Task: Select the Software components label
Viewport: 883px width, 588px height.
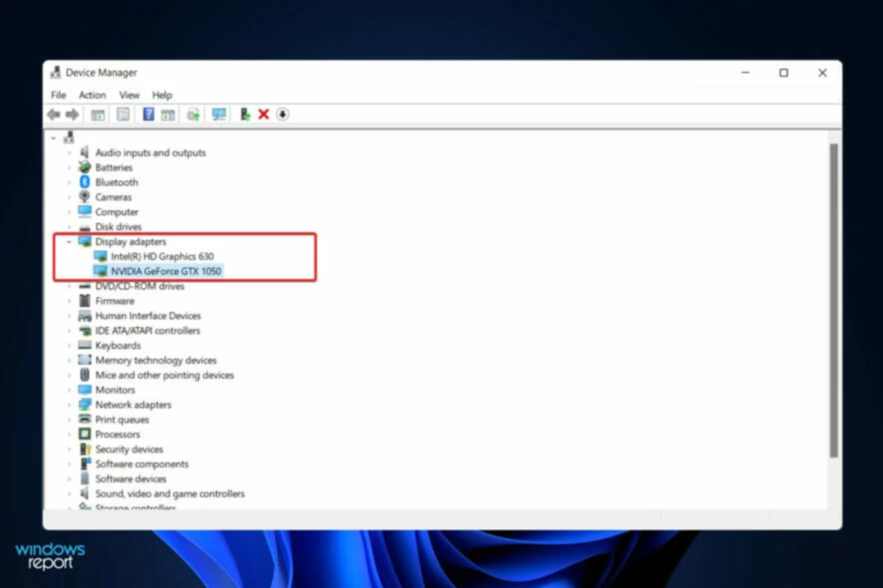Action: 142,463
